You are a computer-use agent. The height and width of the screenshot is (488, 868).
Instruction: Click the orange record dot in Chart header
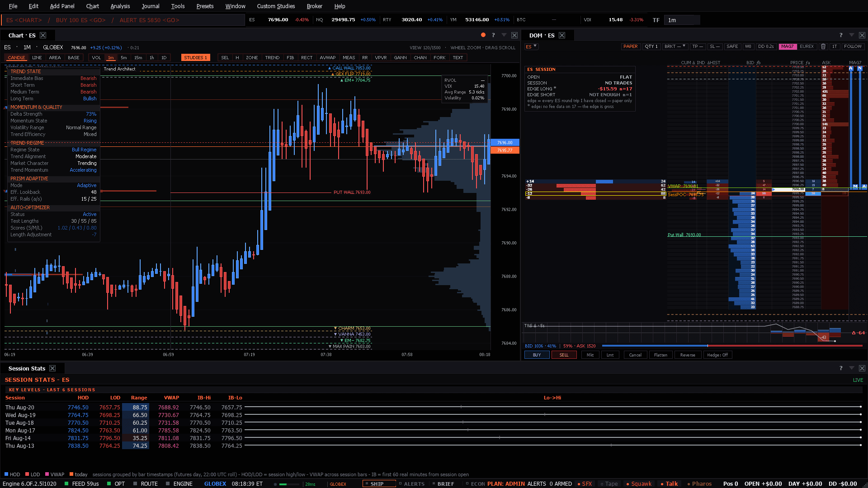point(483,35)
